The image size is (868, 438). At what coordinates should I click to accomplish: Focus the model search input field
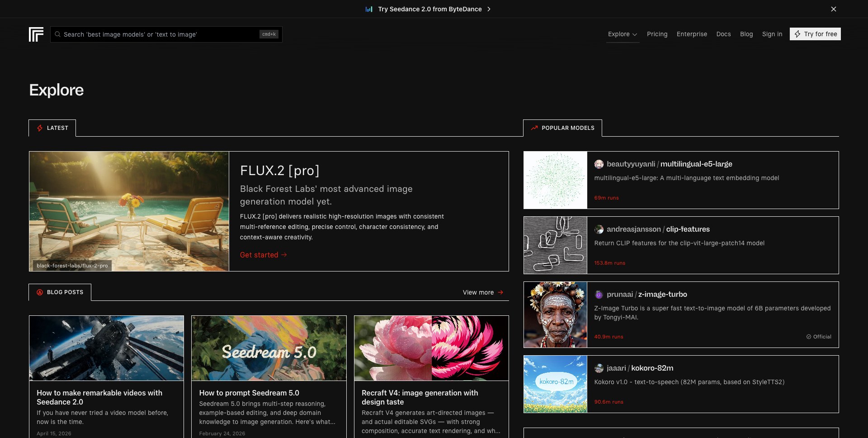pyautogui.click(x=166, y=34)
